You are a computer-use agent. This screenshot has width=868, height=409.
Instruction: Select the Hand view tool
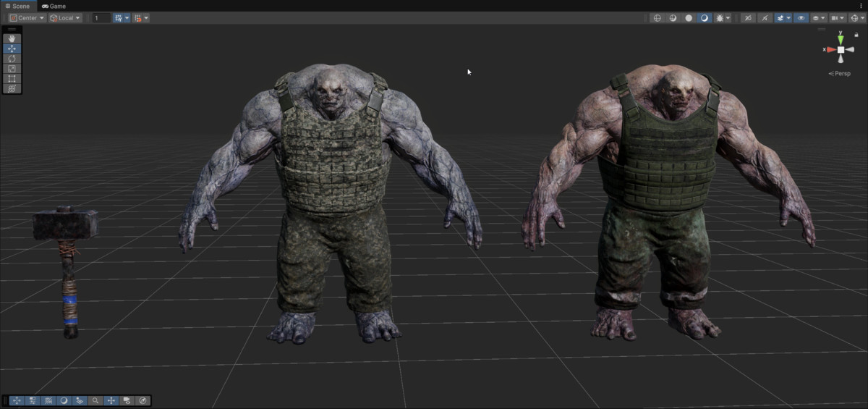coord(12,38)
